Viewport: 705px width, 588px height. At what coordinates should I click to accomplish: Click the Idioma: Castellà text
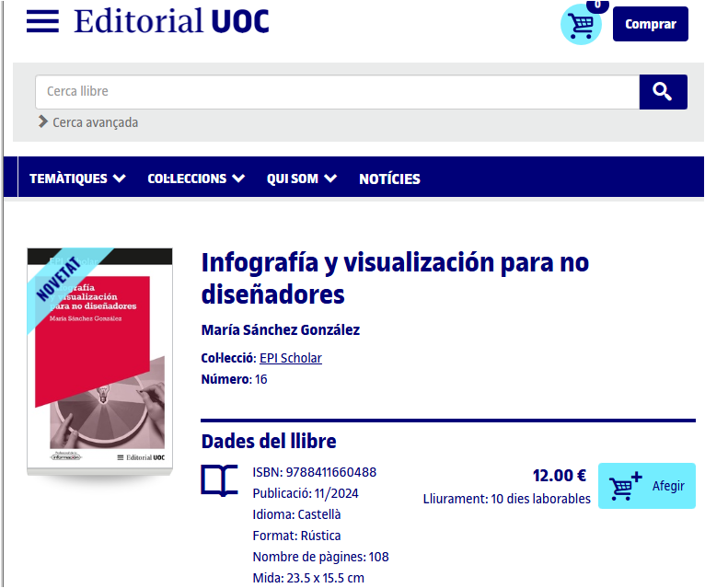coord(296,514)
